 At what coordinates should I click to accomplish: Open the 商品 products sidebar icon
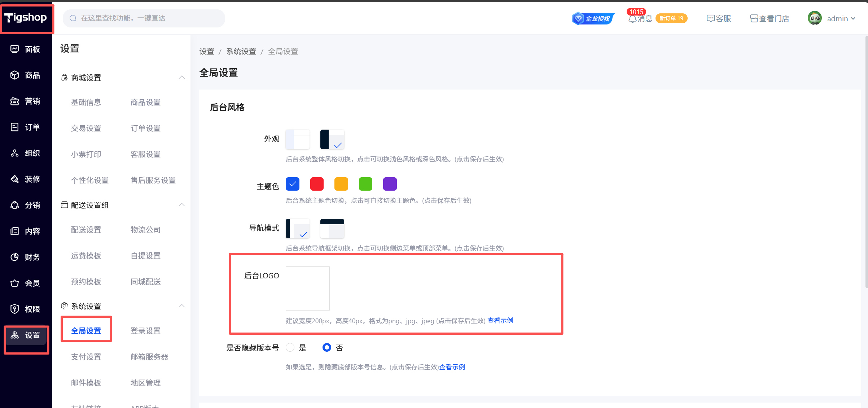14,75
